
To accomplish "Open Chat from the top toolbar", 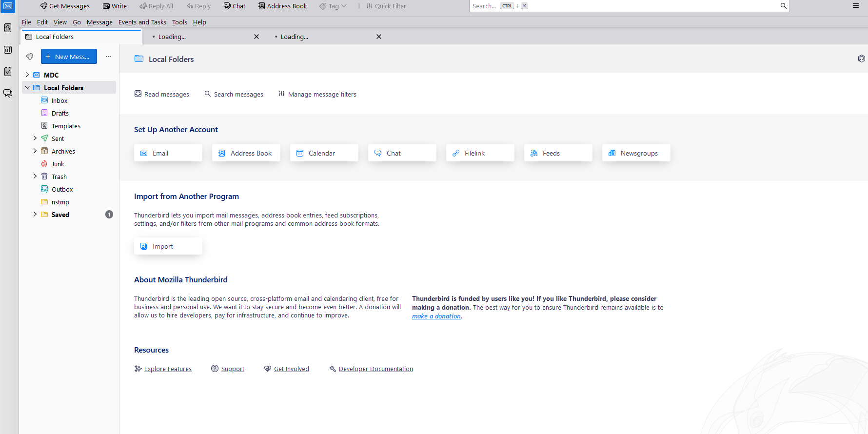I will point(235,6).
